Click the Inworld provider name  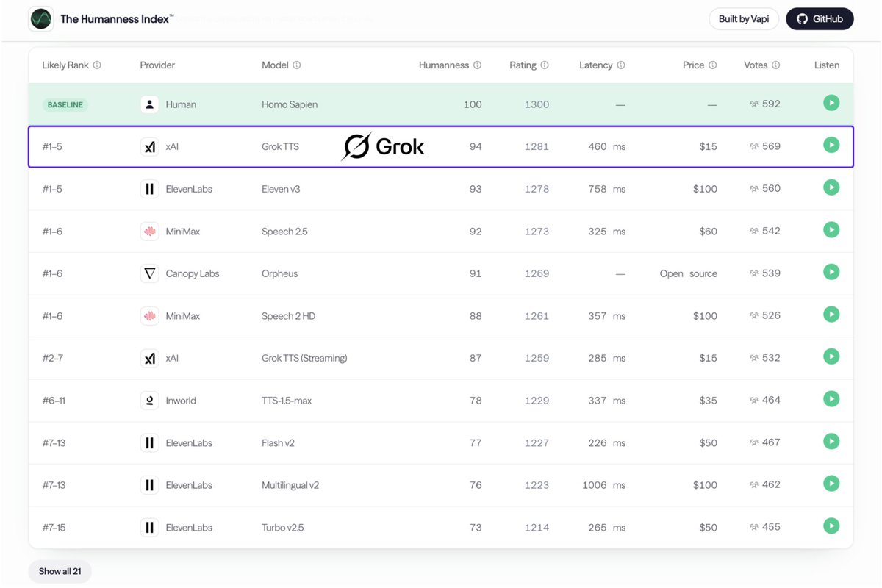pyautogui.click(x=181, y=401)
